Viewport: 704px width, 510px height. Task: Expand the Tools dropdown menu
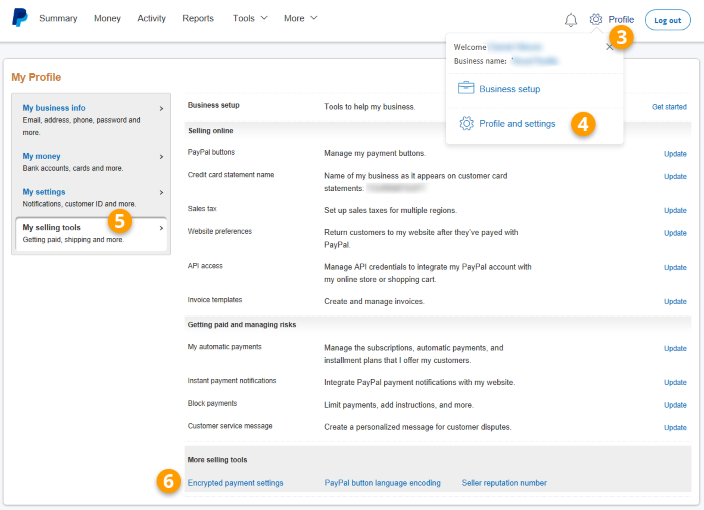[250, 18]
